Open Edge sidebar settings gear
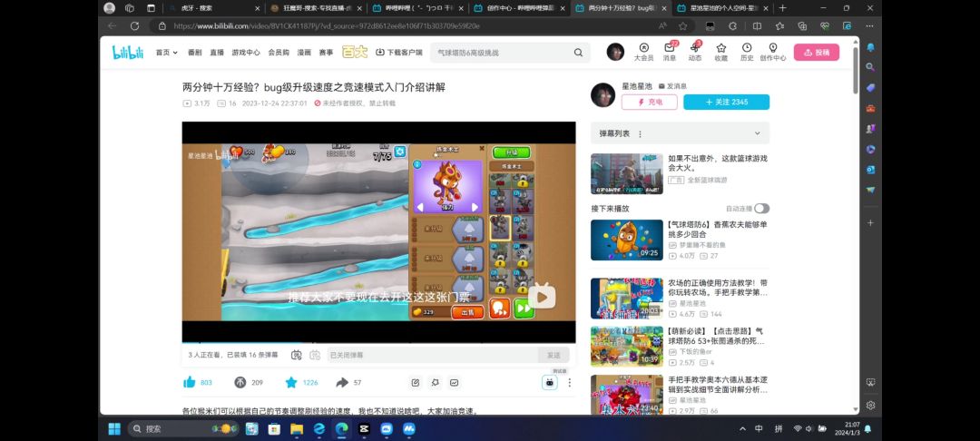The height and width of the screenshot is (441, 980). coord(870,405)
